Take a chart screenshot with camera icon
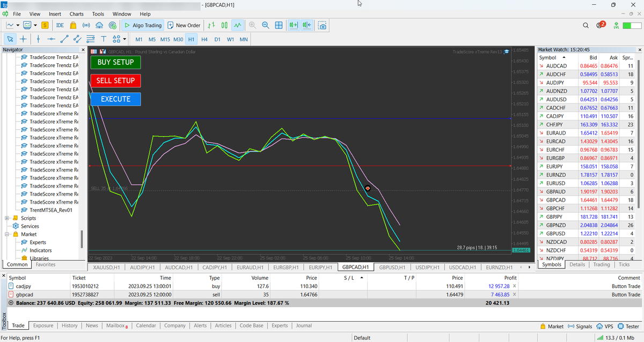This screenshot has width=644, height=342. [x=322, y=25]
